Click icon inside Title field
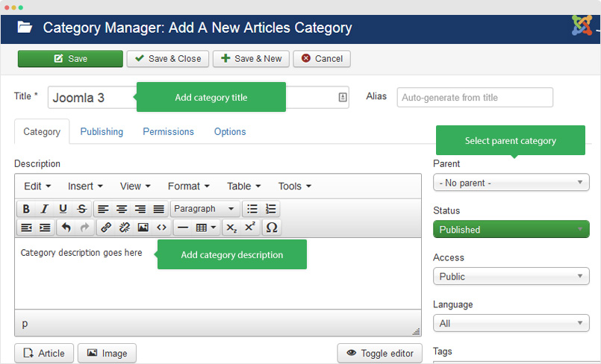 click(343, 97)
